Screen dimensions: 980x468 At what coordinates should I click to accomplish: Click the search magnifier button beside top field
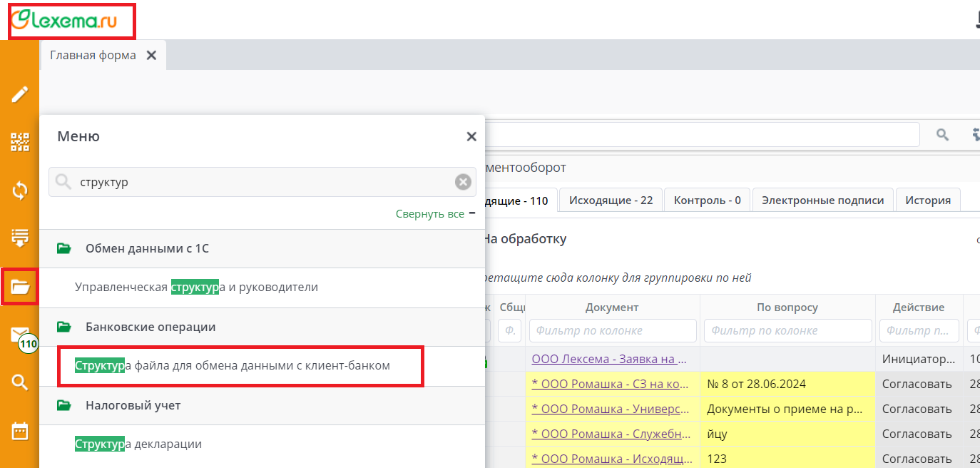click(x=943, y=135)
